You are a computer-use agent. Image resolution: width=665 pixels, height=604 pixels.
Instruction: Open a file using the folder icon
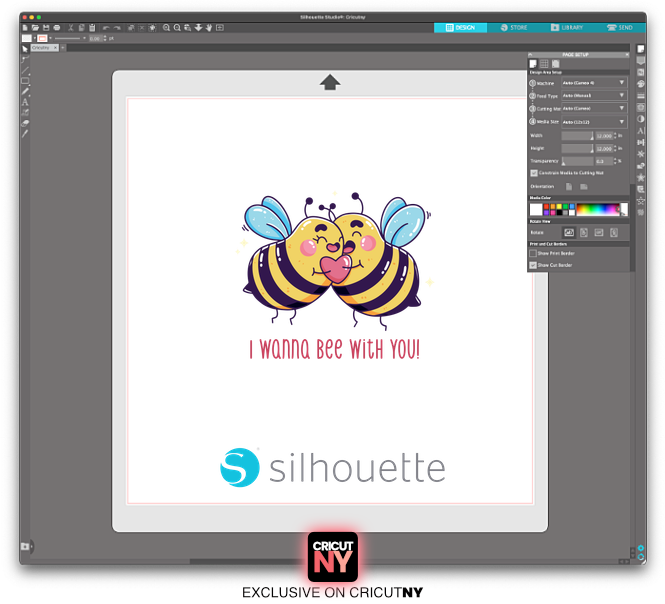tap(35, 28)
